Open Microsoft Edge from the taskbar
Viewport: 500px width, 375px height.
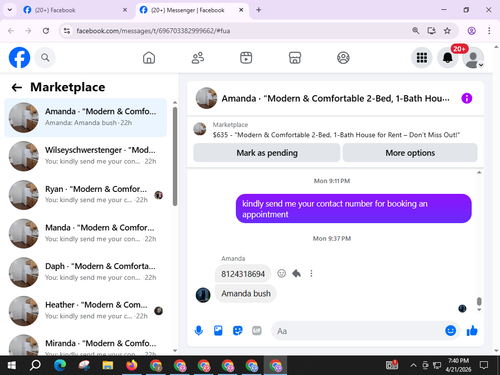[60, 366]
